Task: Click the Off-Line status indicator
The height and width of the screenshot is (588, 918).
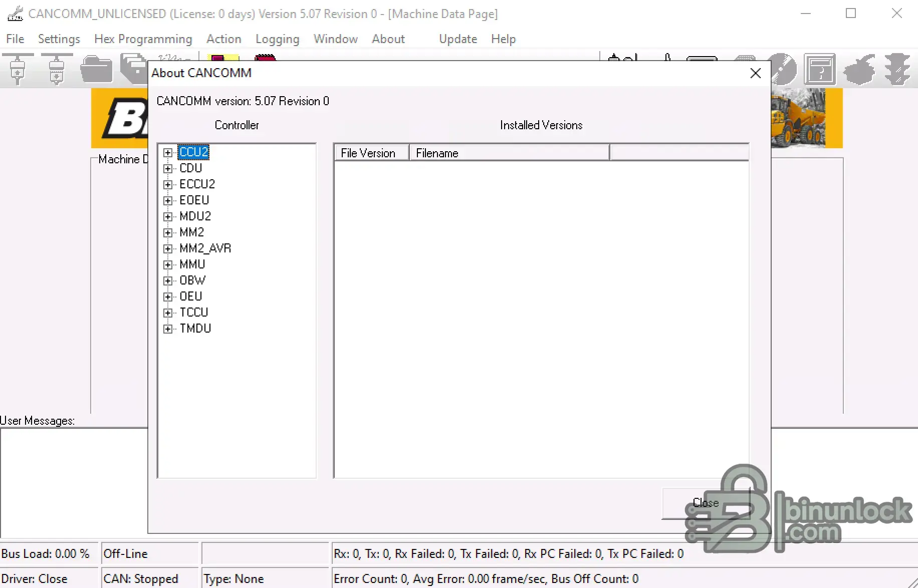Action: [150, 554]
